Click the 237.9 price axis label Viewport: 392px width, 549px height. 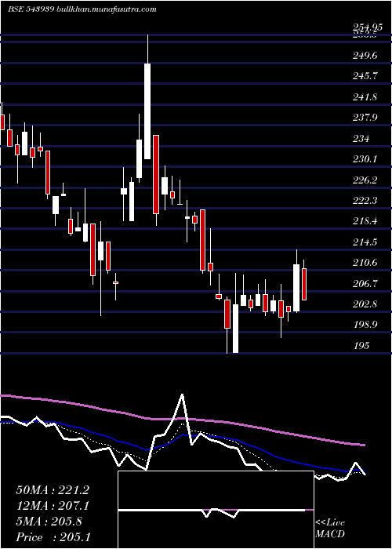point(365,118)
